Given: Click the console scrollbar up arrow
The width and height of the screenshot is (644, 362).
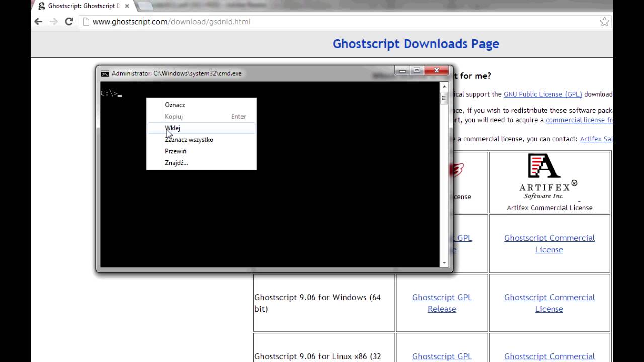Looking at the screenshot, I should coord(444,86).
